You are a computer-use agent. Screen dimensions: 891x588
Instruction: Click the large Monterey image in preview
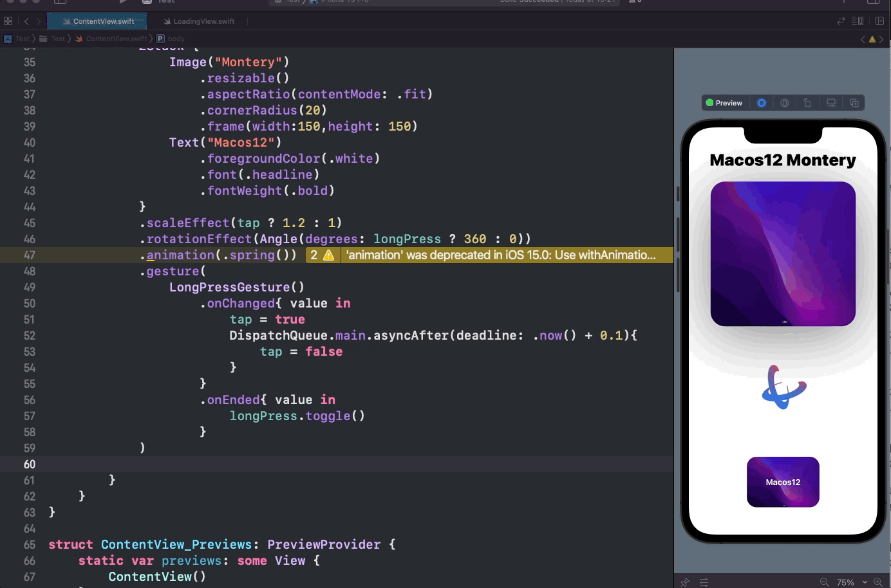click(783, 253)
